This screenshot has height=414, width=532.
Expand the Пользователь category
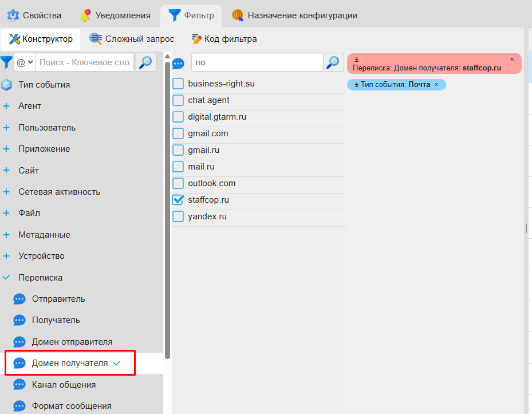tap(6, 128)
